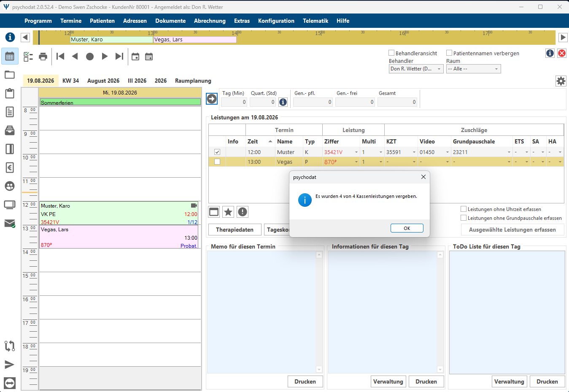The image size is (569, 392).
Task: Switch to the August 2026 tab
Action: (103, 81)
